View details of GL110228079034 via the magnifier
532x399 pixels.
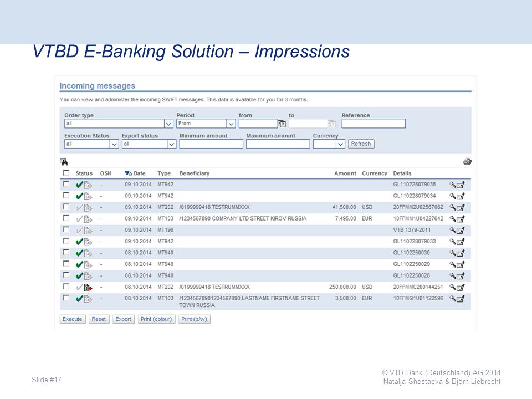click(x=453, y=196)
